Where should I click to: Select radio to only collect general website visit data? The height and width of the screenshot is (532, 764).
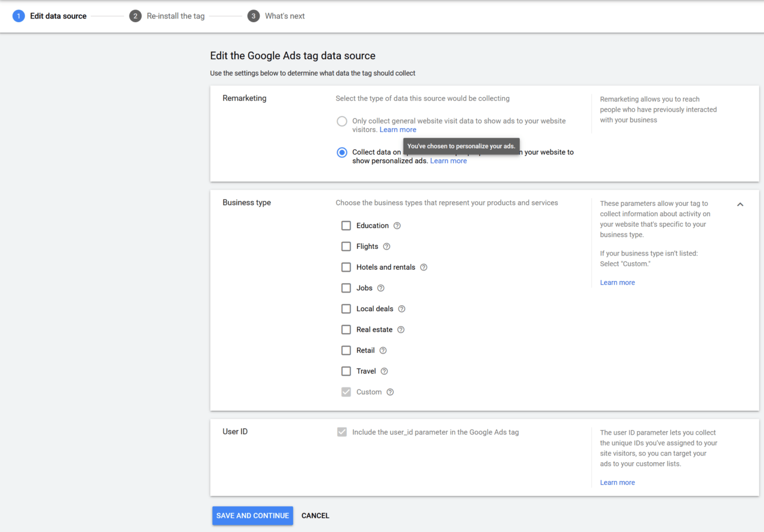341,121
